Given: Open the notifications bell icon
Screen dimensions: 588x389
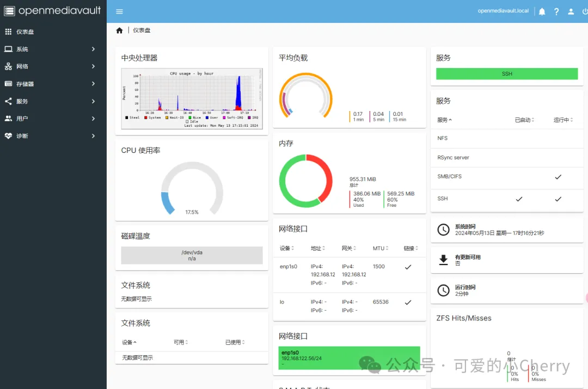Looking at the screenshot, I should [x=542, y=11].
